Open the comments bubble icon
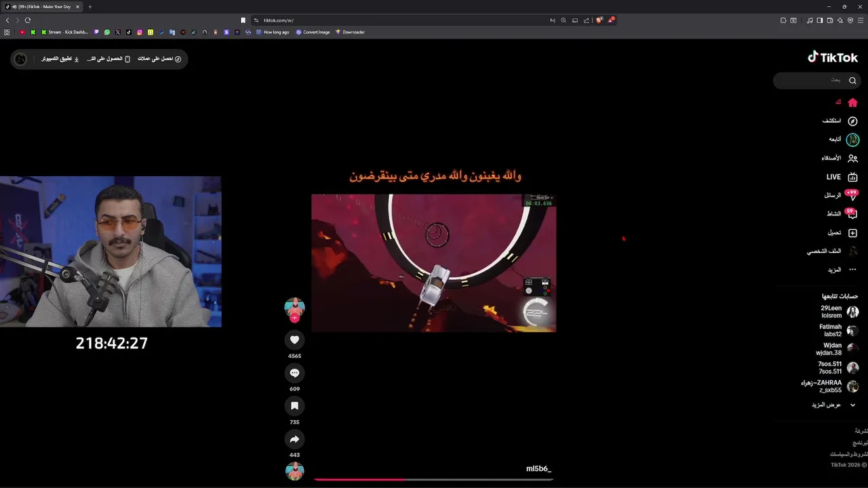Image resolution: width=868 pixels, height=488 pixels. [294, 373]
